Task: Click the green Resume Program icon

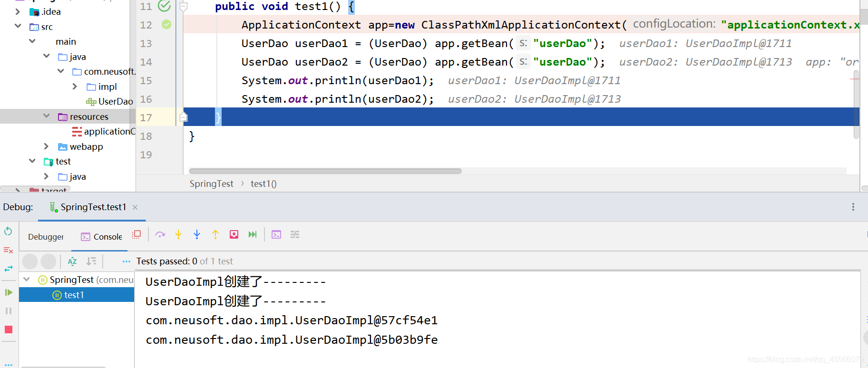Action: 8,292
